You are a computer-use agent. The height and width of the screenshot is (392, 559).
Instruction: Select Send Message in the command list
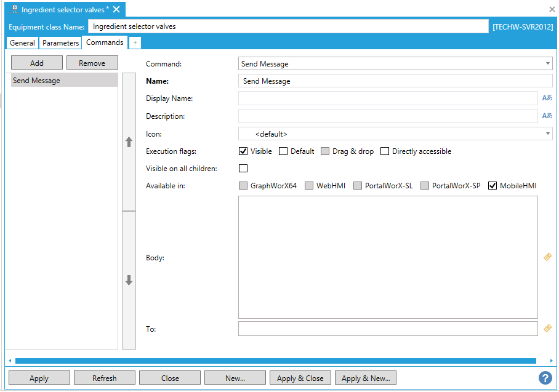[64, 81]
